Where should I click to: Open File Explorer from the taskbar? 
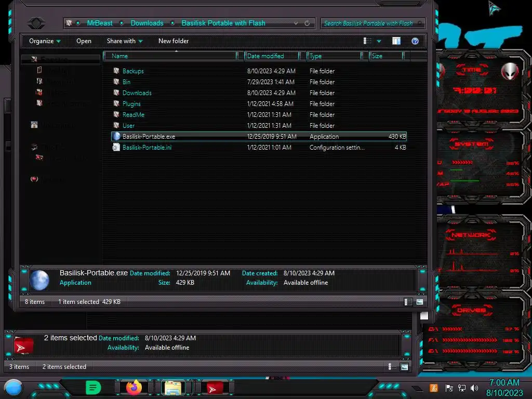click(x=173, y=388)
